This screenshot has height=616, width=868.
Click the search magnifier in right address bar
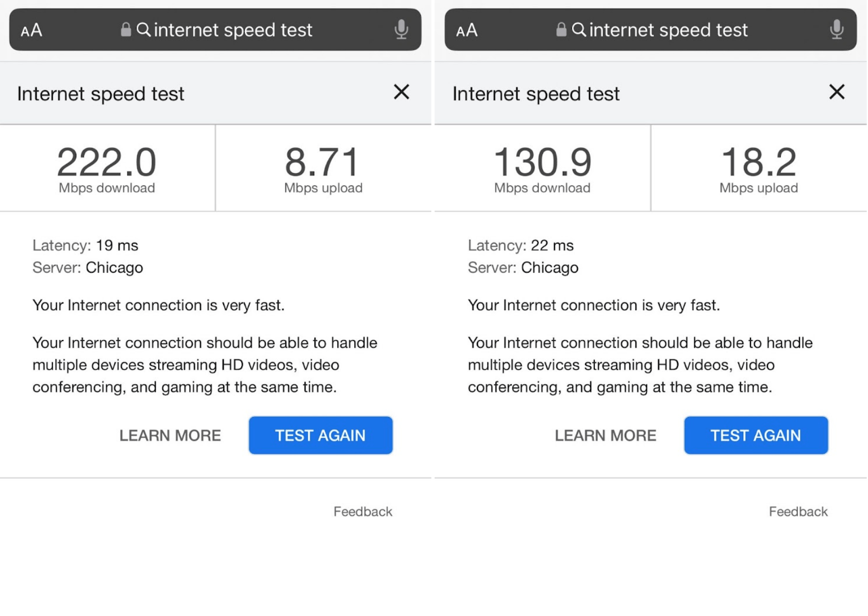pyautogui.click(x=579, y=30)
